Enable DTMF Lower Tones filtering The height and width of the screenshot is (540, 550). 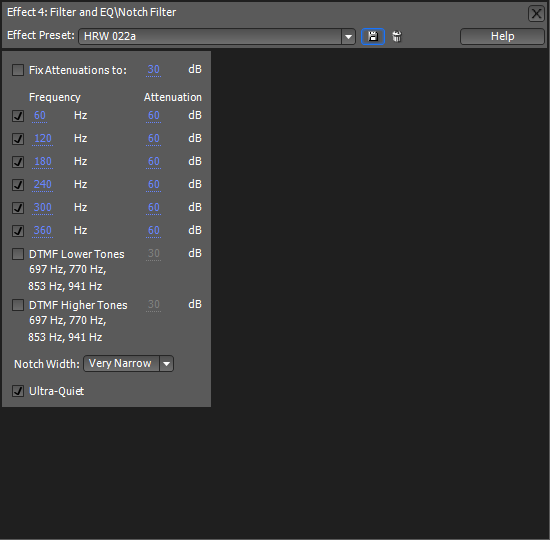tap(18, 254)
